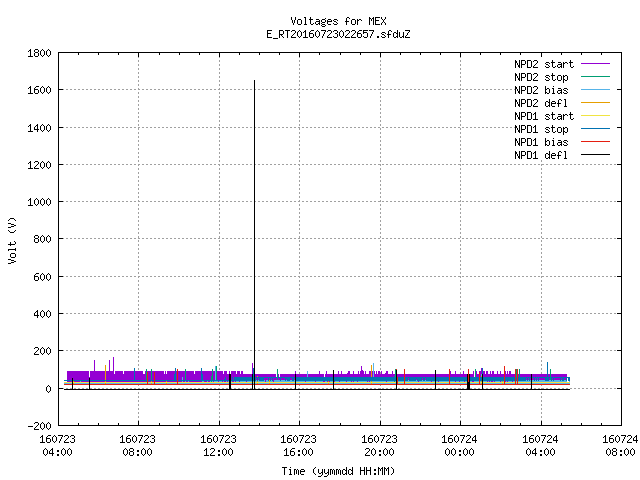Screen dimensions: 640x480
Task: Click the '160724 04:00' x-axis tick label
Action: click(540, 446)
